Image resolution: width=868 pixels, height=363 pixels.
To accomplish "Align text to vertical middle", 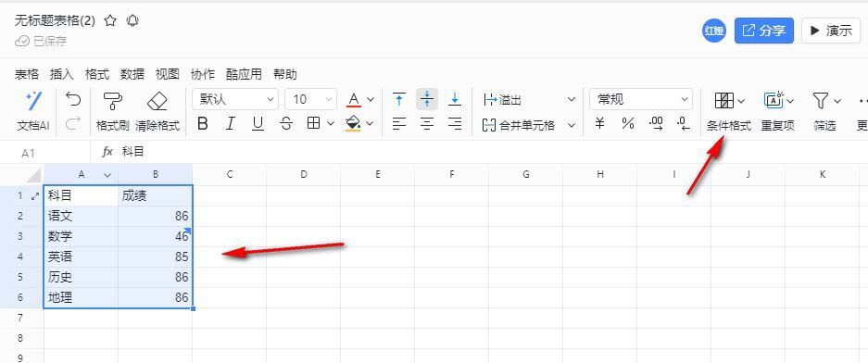I will [427, 100].
